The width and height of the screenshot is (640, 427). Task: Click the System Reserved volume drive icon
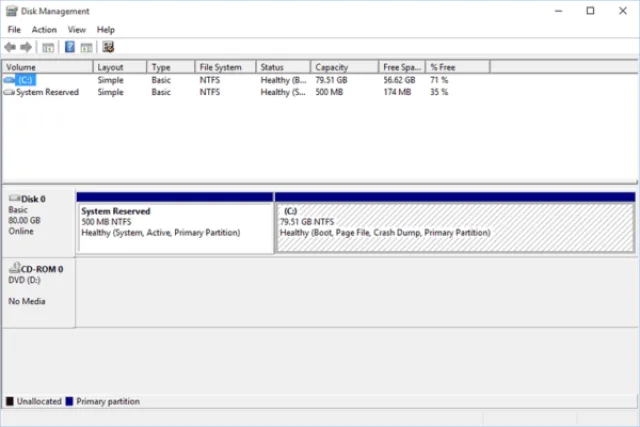[x=9, y=92]
